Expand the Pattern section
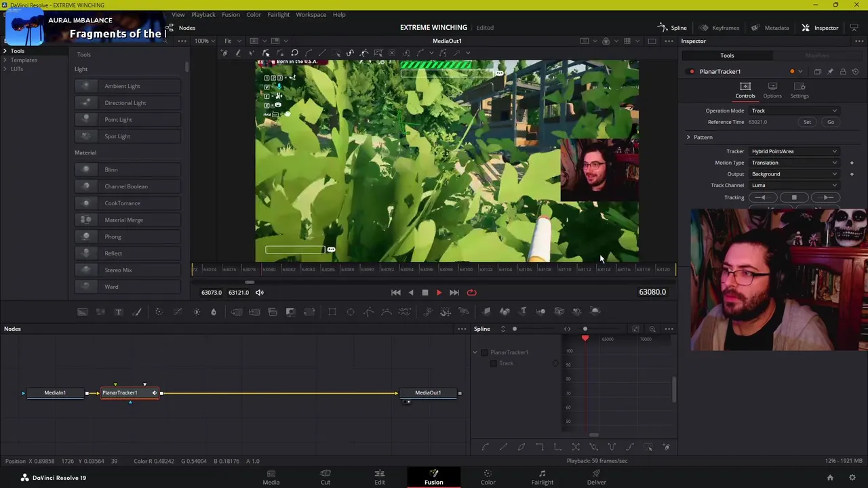The width and height of the screenshot is (868, 488). click(x=688, y=138)
